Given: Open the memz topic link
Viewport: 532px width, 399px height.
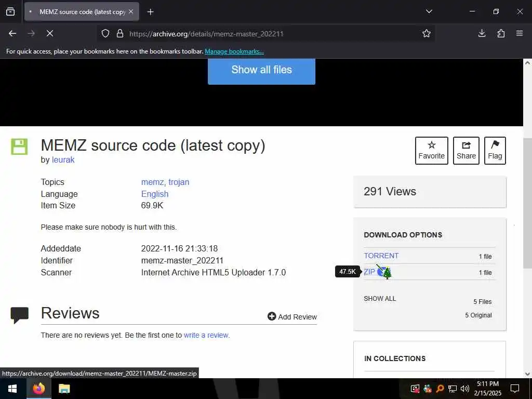Looking at the screenshot, I should [x=153, y=182].
